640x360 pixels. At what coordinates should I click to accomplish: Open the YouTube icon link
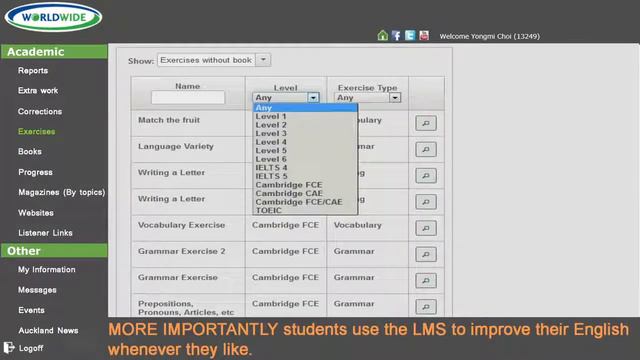[x=424, y=36]
